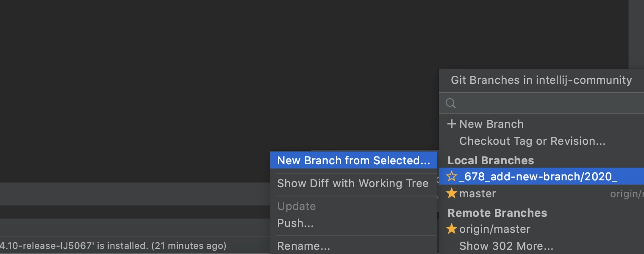The height and width of the screenshot is (254, 644).
Task: Click the plus icon beside New Branch
Action: tap(452, 124)
